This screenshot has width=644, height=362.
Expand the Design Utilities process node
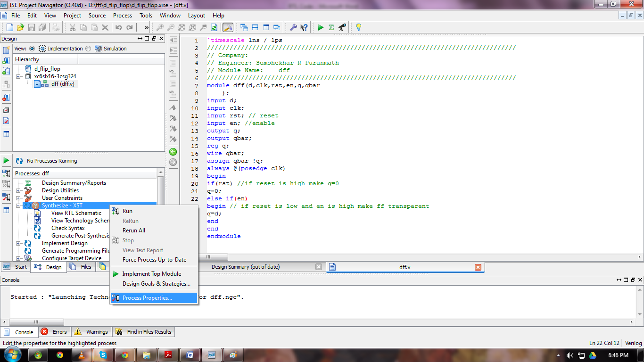18,190
